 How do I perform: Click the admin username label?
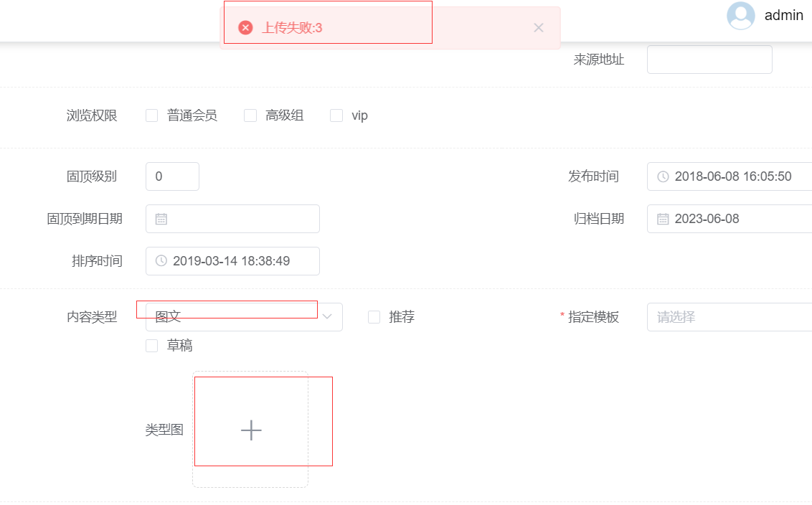click(783, 16)
